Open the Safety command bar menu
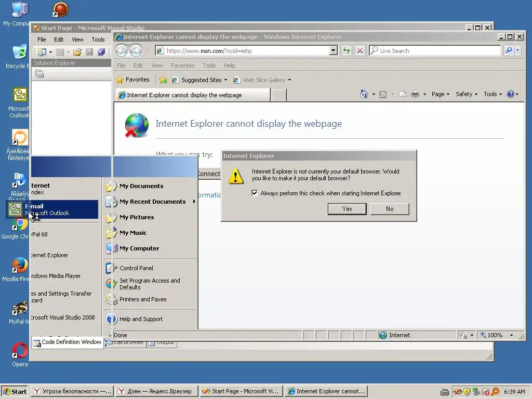This screenshot has width=532, height=399. 467,95
